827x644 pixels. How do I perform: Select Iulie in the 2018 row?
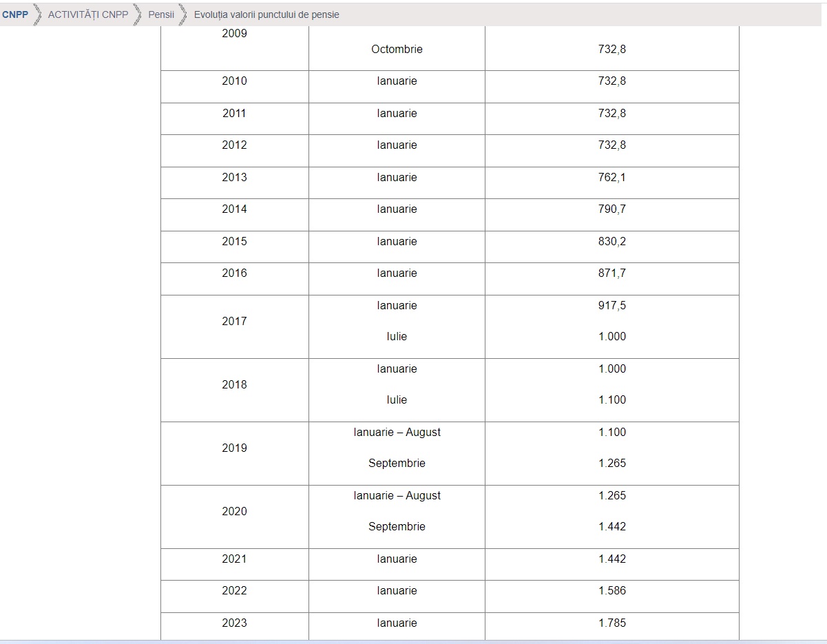[x=397, y=400]
